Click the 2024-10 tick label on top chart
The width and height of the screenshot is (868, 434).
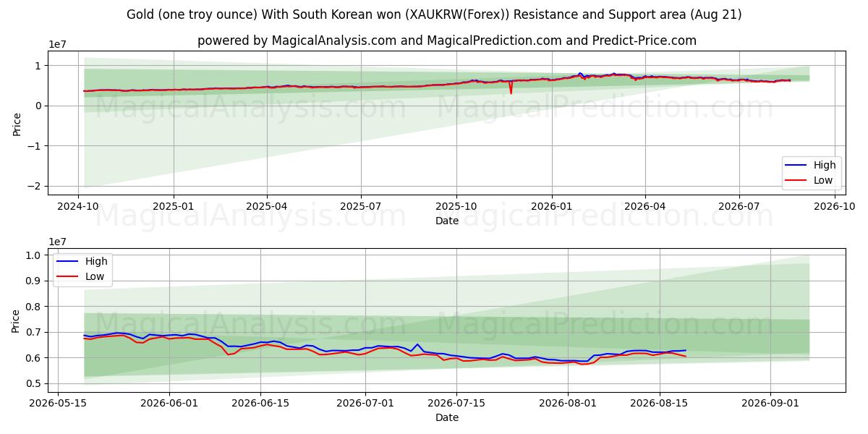78,205
